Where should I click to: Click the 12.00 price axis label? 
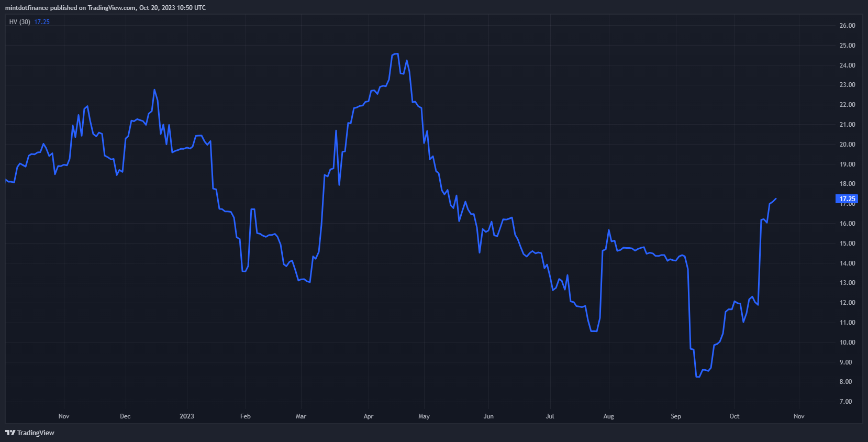point(847,303)
